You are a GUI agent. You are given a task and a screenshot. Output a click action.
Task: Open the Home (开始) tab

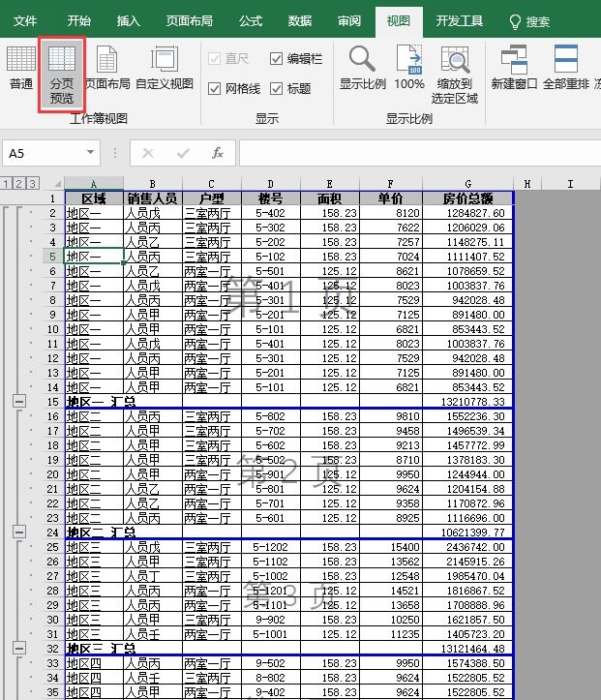coord(79,21)
